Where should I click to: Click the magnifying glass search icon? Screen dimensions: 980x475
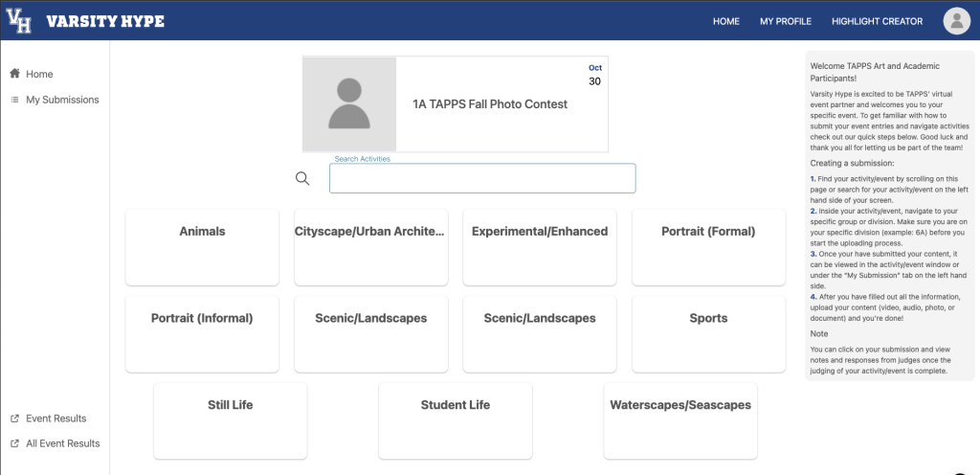pyautogui.click(x=302, y=179)
